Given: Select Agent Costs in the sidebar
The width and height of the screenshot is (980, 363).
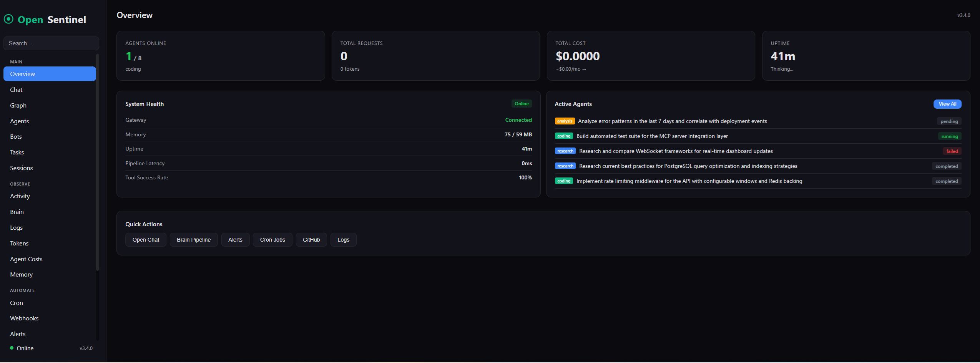Looking at the screenshot, I should pyautogui.click(x=26, y=259).
